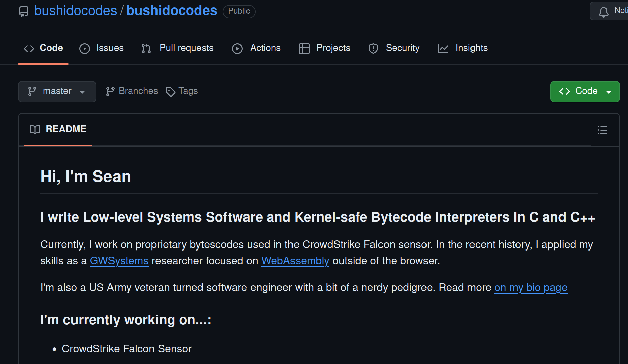628x364 pixels.
Task: Click the notifications bell icon
Action: pos(603,12)
